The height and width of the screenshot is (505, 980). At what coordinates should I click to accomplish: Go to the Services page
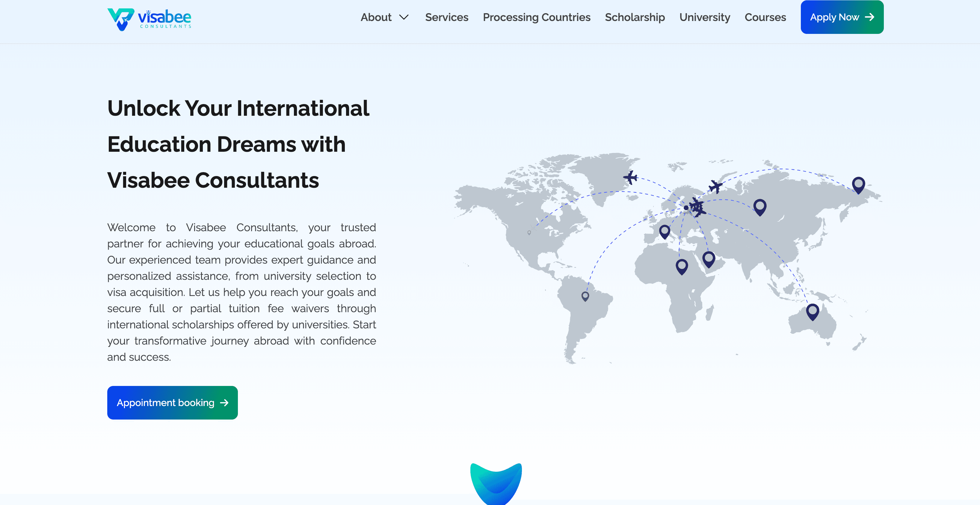447,17
